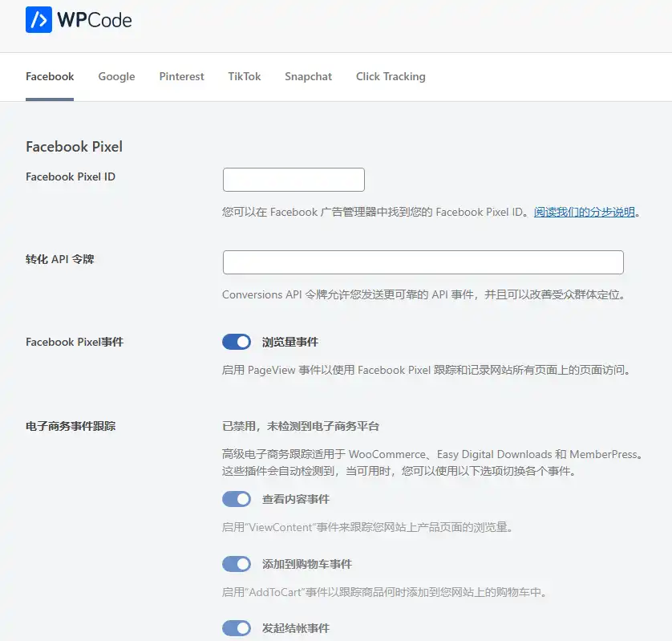Disable the 添加到购物车事件 toggle
Viewport: 672px width, 641px height.
pyautogui.click(x=236, y=563)
